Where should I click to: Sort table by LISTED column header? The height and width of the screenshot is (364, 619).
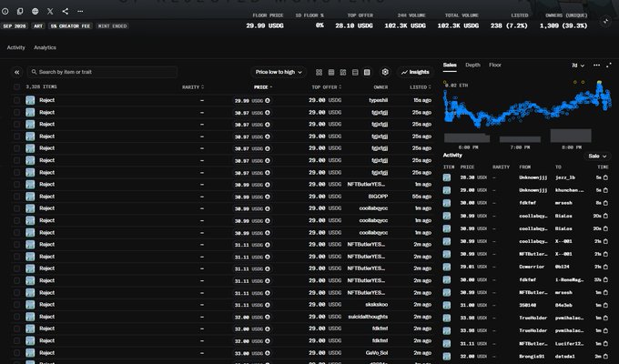click(x=420, y=87)
